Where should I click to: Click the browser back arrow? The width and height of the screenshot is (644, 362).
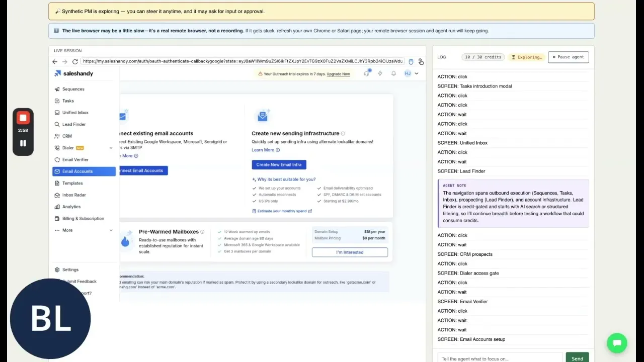55,61
